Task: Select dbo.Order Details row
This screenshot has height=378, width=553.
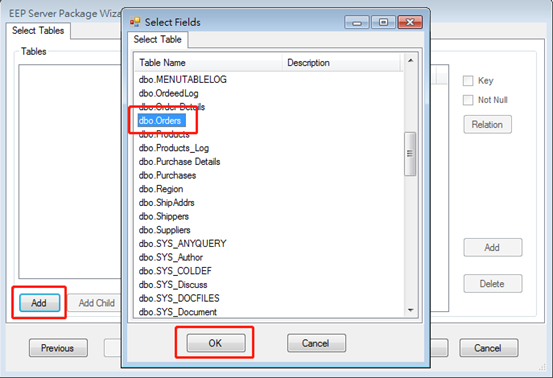Action: 171,107
